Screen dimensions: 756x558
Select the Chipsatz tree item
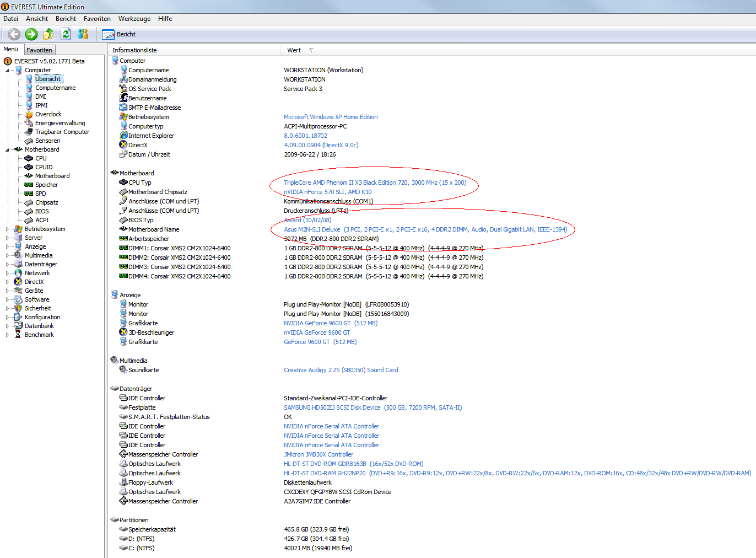[47, 202]
